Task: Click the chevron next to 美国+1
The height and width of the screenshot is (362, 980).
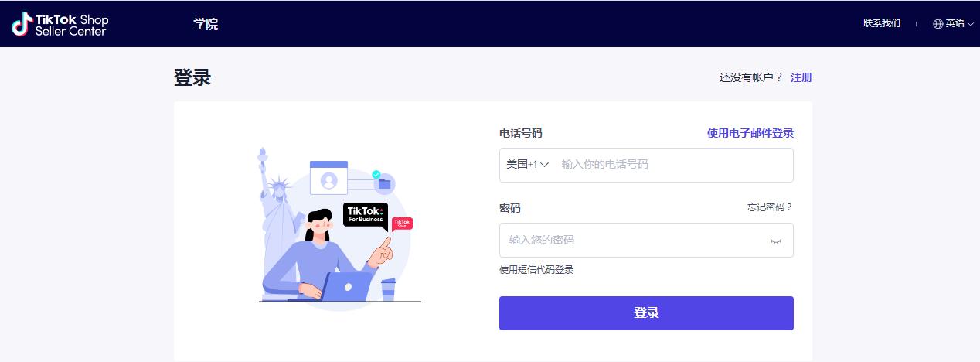Action: point(544,165)
